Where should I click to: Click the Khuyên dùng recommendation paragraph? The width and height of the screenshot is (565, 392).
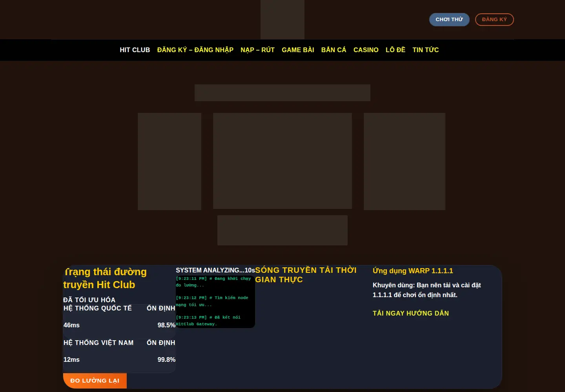427,290
